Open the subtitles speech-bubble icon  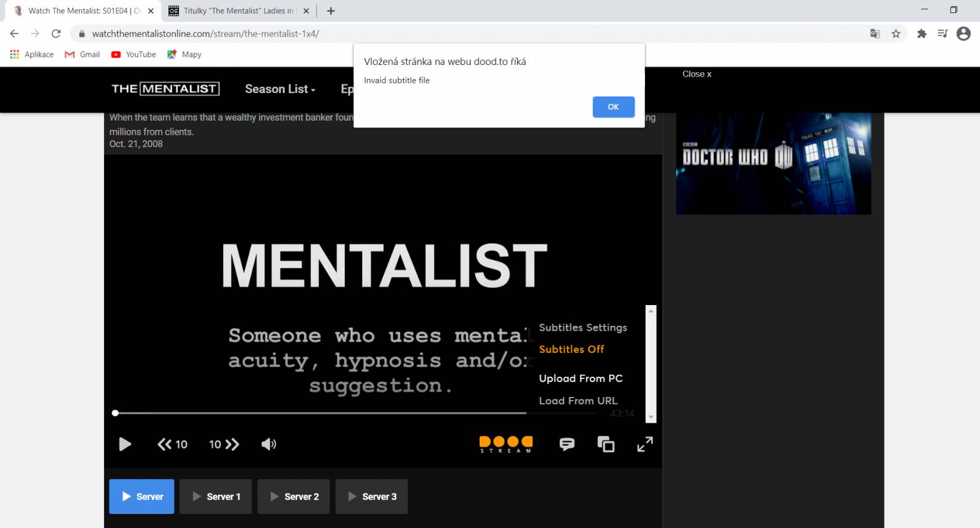(x=567, y=444)
